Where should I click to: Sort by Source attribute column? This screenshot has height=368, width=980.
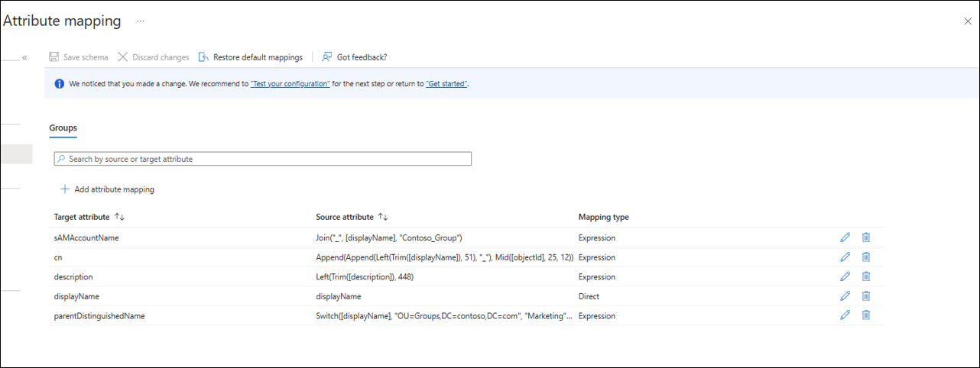(x=383, y=218)
